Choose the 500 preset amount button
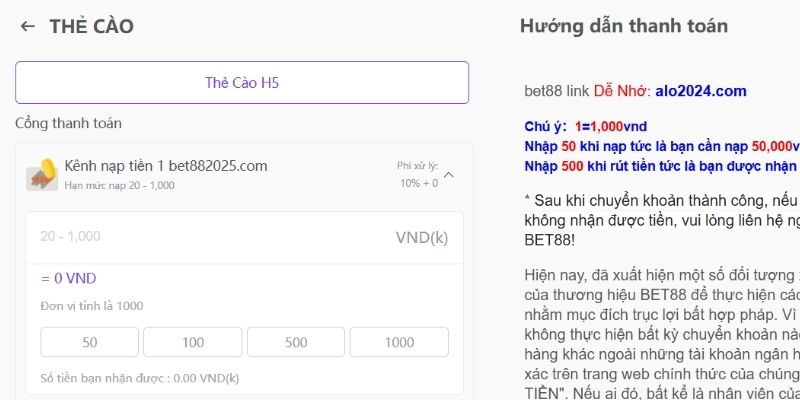800x400 pixels. pos(296,342)
